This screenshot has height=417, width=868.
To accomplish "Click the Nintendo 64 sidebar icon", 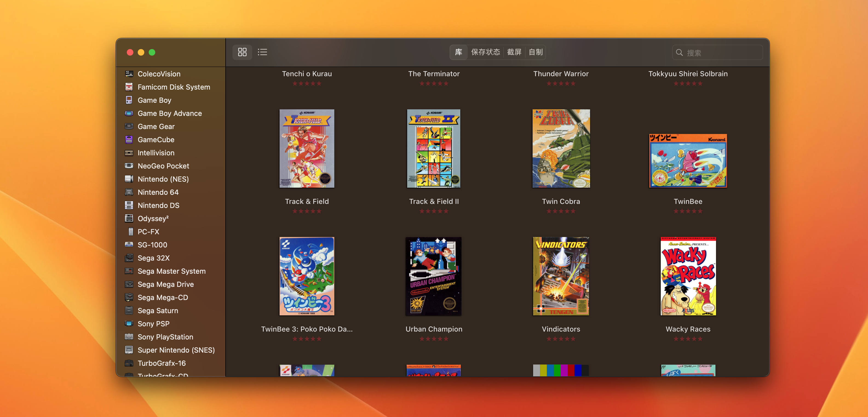I will 129,192.
